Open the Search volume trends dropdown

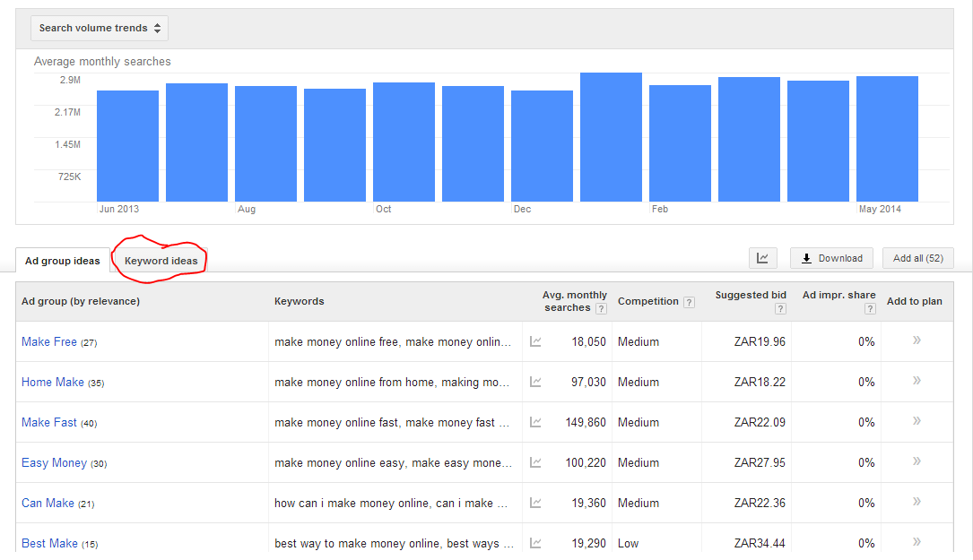click(100, 28)
